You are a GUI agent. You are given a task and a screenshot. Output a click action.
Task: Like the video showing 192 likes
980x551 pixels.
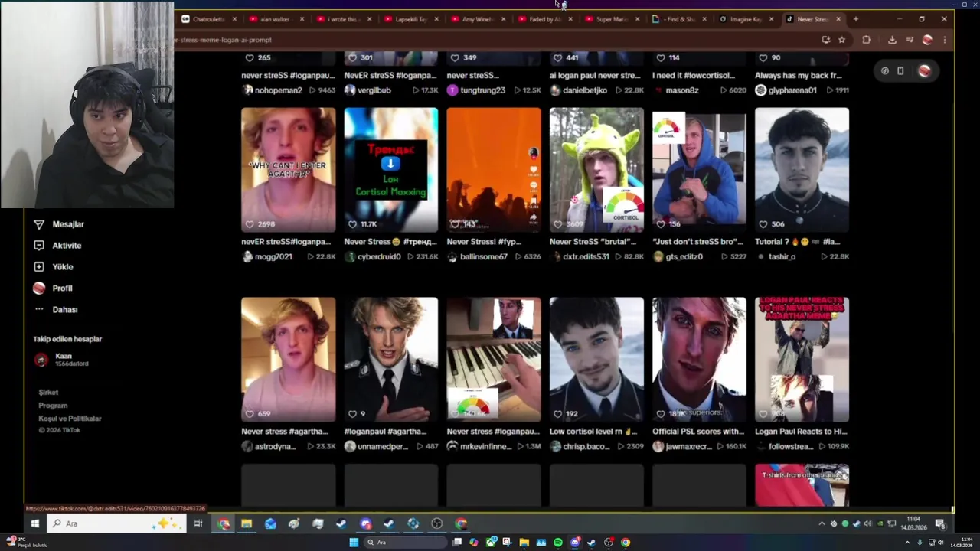(557, 414)
